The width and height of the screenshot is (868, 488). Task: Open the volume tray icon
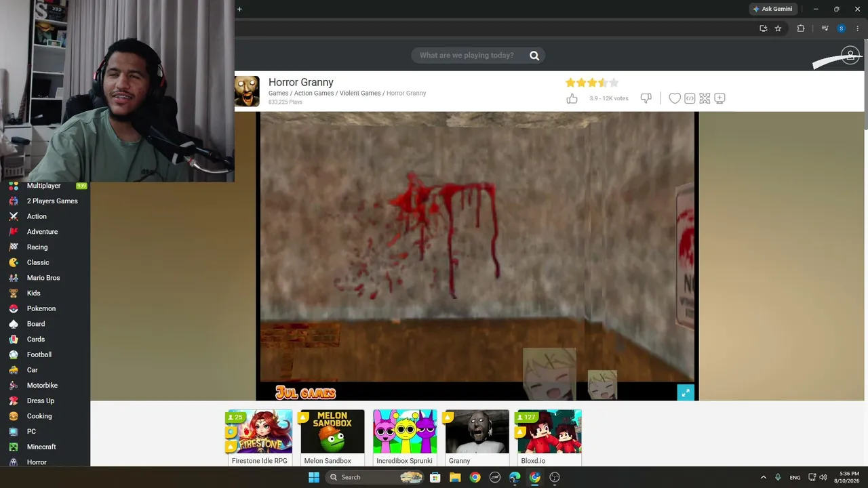(823, 477)
